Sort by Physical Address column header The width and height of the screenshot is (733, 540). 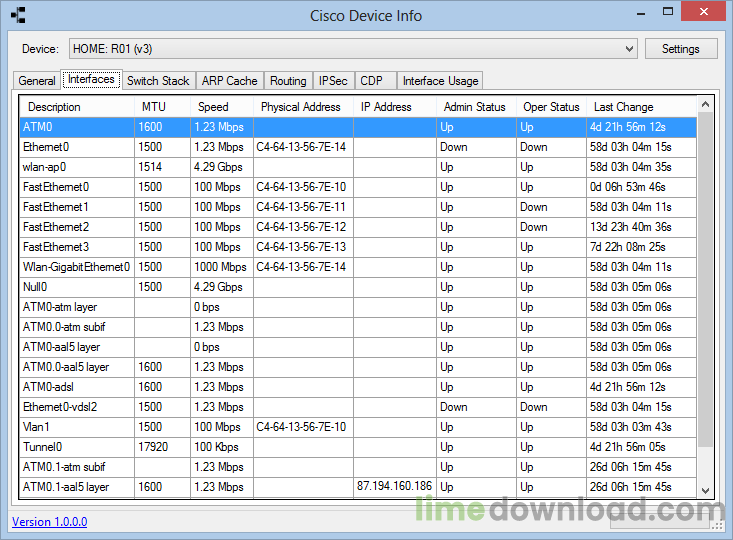pos(303,107)
